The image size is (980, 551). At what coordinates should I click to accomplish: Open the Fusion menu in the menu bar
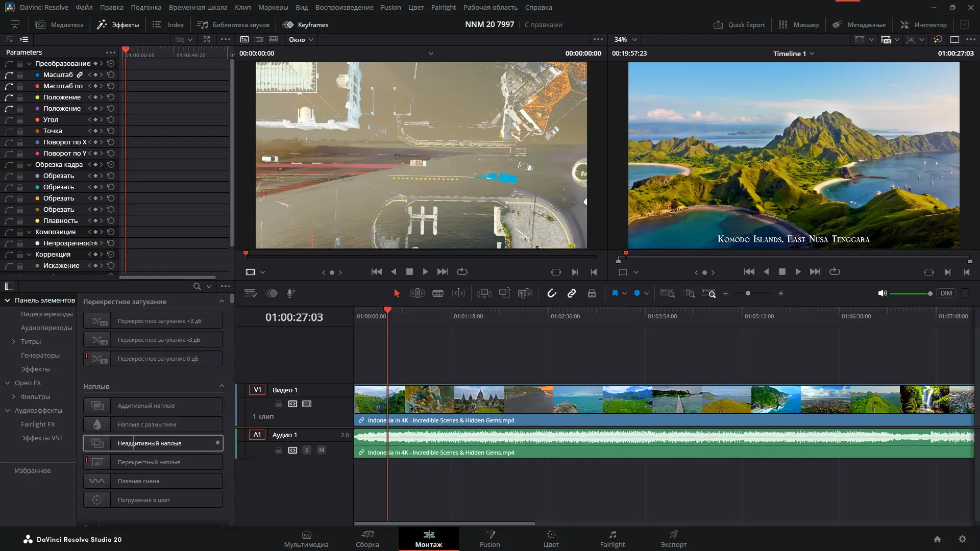pos(390,7)
